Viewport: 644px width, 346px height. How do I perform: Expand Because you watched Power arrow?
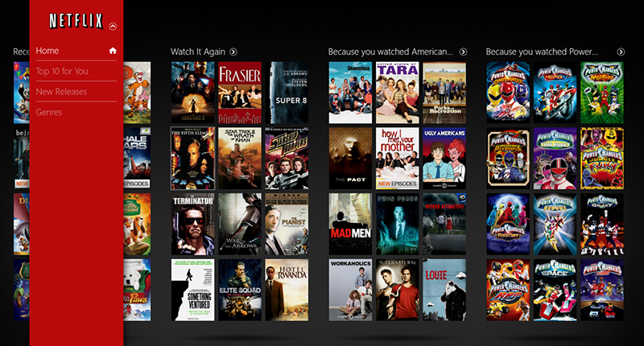pyautogui.click(x=621, y=51)
